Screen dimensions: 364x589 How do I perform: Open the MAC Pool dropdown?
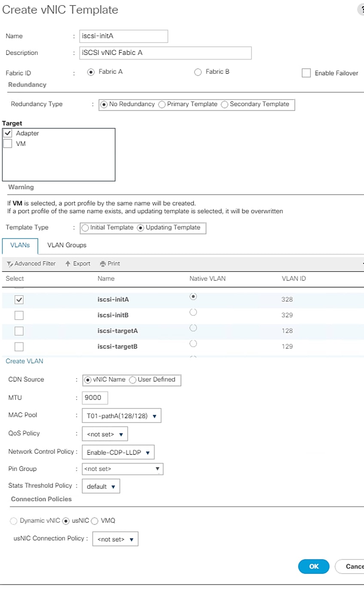point(121,416)
